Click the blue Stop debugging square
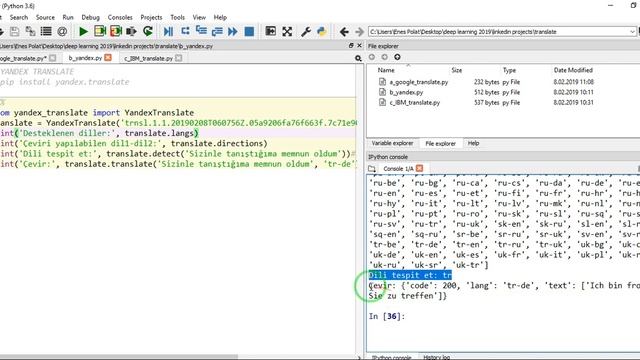Screen dimensions: 640x360 pos(249,31)
